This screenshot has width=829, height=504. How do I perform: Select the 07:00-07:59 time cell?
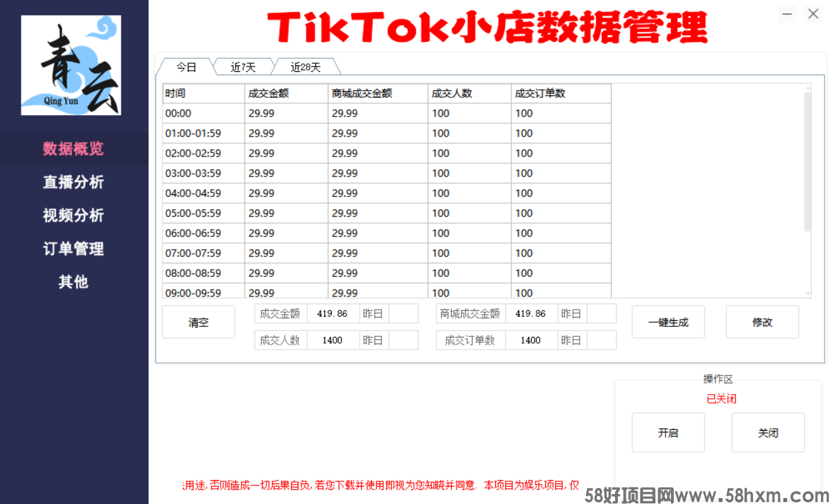coord(204,253)
